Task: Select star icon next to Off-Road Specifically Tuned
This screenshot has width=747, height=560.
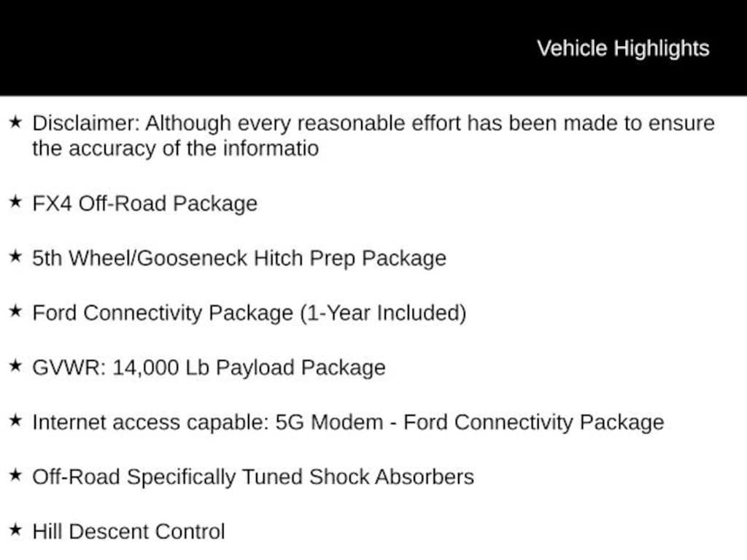Action: (15, 475)
